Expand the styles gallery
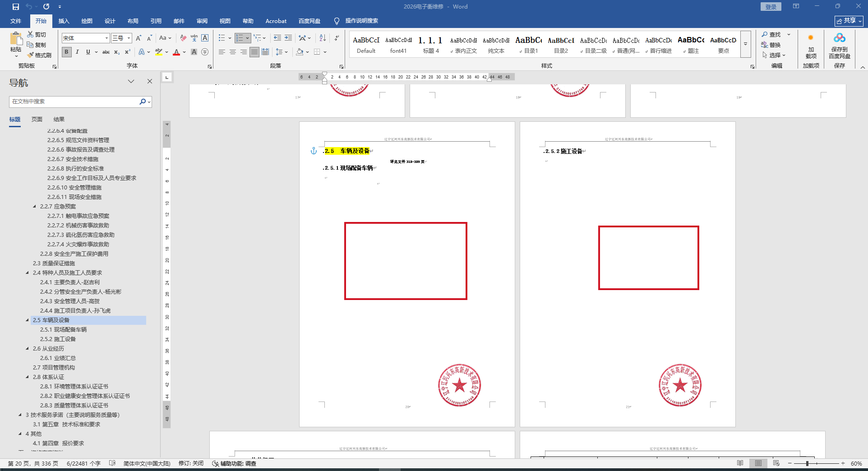This screenshot has width=868, height=471. [x=745, y=44]
